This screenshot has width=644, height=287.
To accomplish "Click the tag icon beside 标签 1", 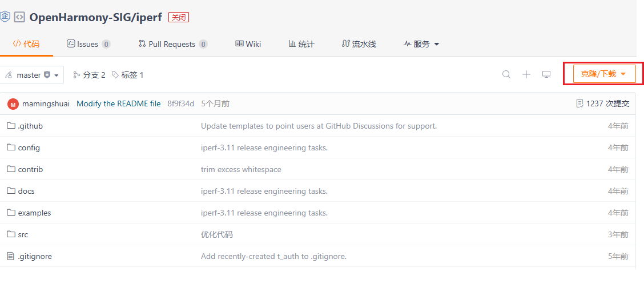I will pos(115,75).
